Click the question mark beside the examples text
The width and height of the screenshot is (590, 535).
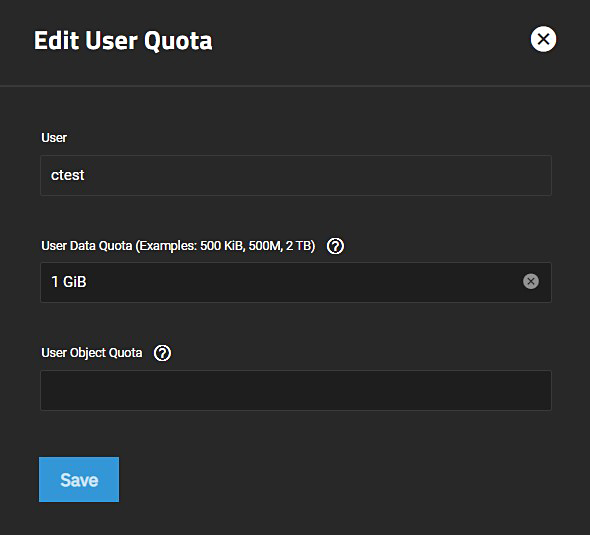335,246
